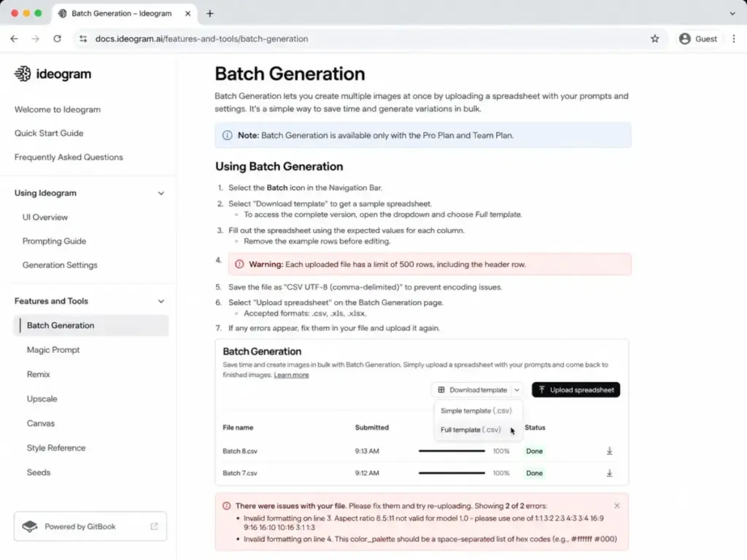Expand the tab search chevron at top right
Screen dimensions: 747x560
(x=732, y=13)
